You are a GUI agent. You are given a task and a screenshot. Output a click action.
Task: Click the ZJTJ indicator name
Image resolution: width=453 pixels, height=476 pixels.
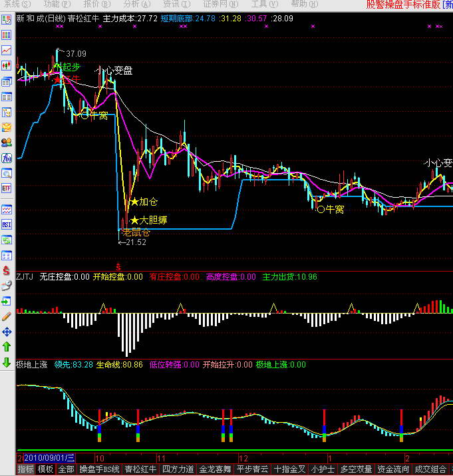click(25, 276)
